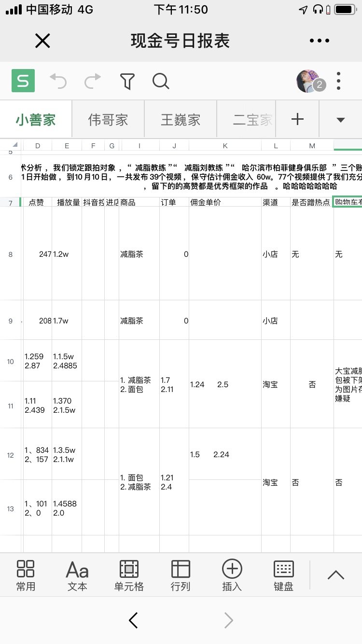Show the 键盘 keyboard
362x644 pixels.
(x=284, y=575)
